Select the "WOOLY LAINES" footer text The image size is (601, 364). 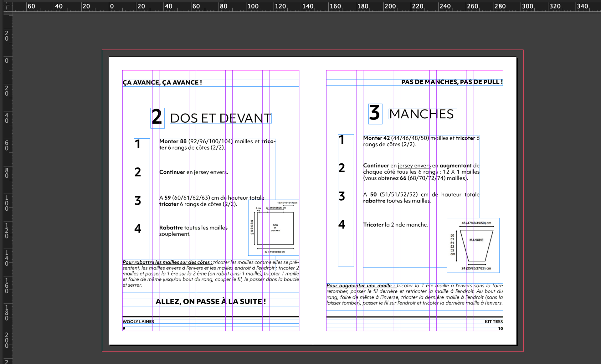pos(138,321)
